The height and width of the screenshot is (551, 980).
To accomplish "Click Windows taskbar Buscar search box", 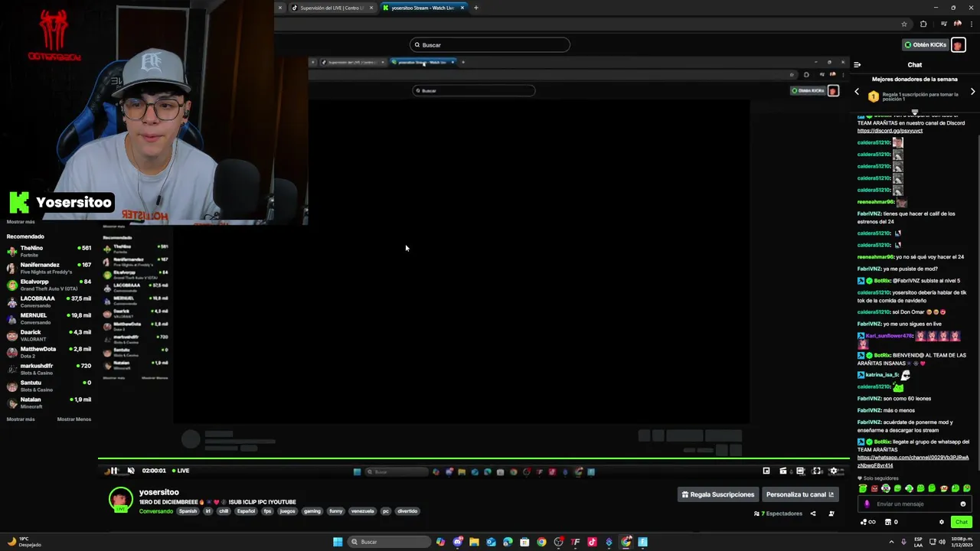I will click(x=390, y=542).
